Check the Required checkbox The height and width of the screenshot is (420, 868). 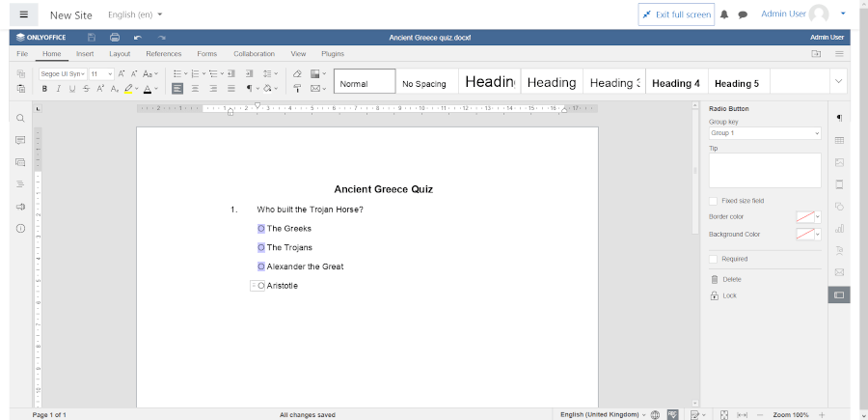(x=714, y=259)
